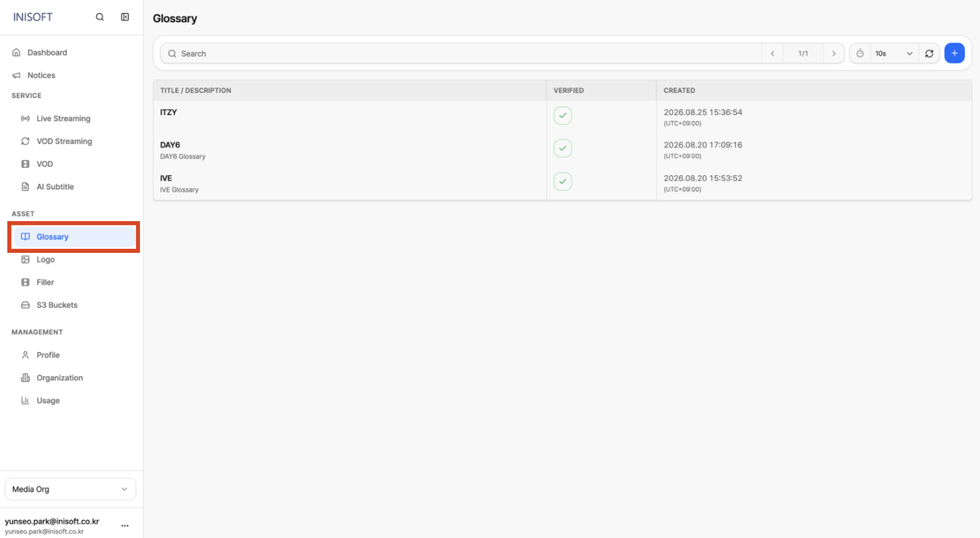
Task: Toggle verified checkmark for DAY6
Action: [x=562, y=148]
